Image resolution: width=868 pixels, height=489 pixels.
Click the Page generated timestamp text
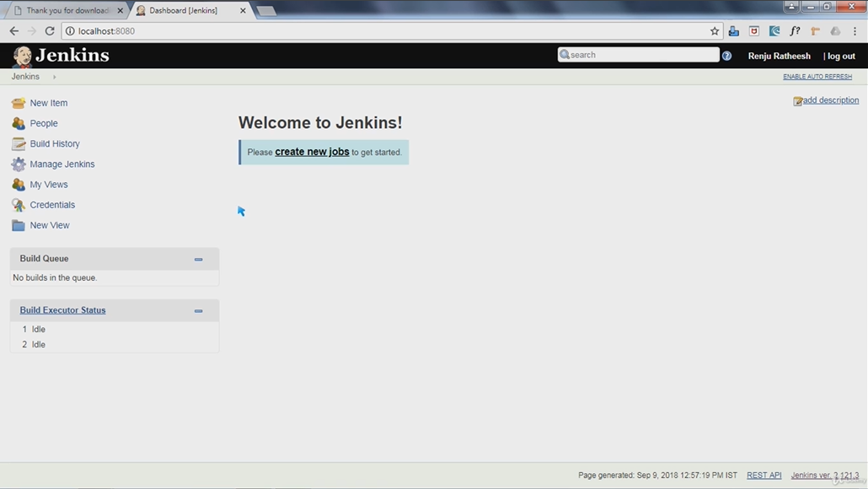(x=657, y=476)
